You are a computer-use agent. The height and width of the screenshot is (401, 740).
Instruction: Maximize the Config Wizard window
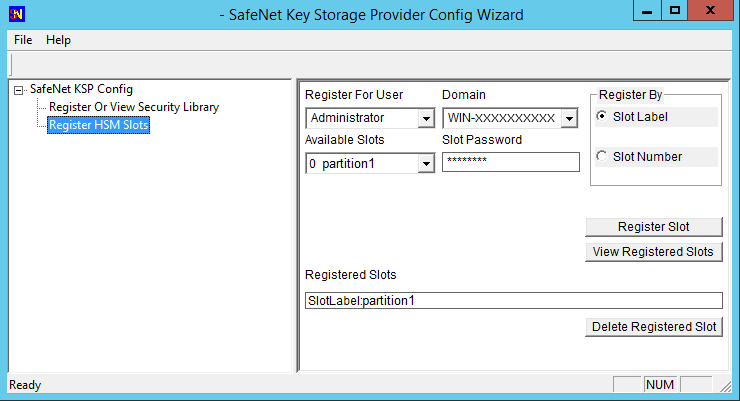click(x=675, y=10)
